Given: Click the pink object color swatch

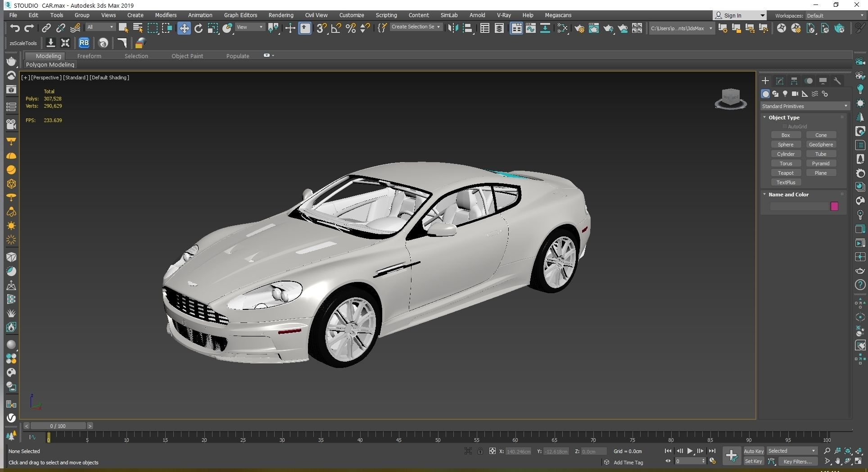Looking at the screenshot, I should [x=834, y=206].
